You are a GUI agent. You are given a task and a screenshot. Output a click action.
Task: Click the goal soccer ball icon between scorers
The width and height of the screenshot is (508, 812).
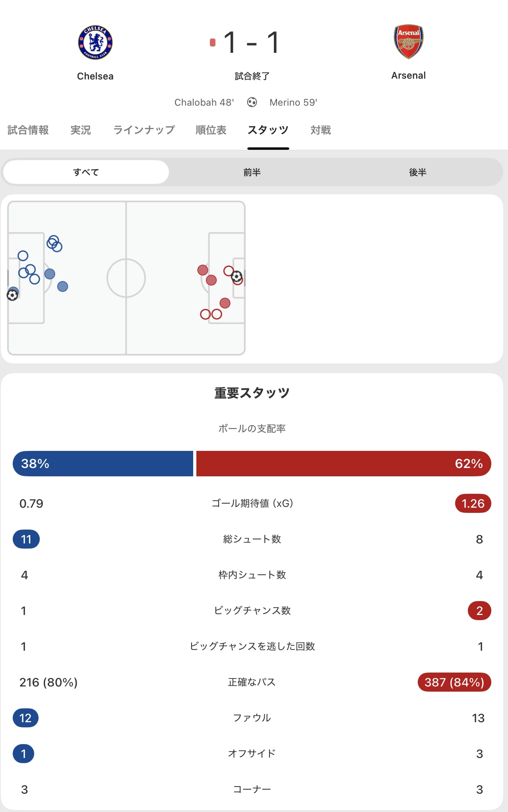(x=252, y=102)
